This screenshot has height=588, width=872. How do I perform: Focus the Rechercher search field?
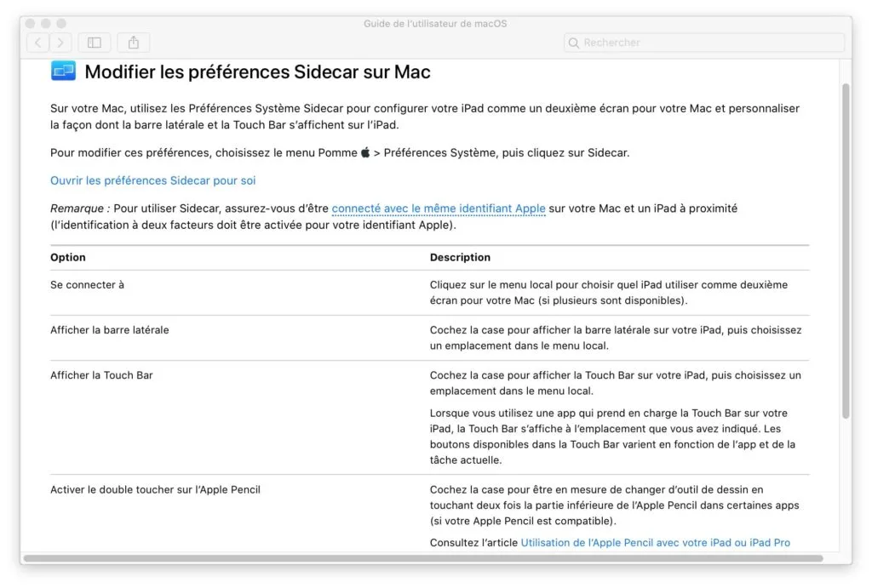[704, 43]
